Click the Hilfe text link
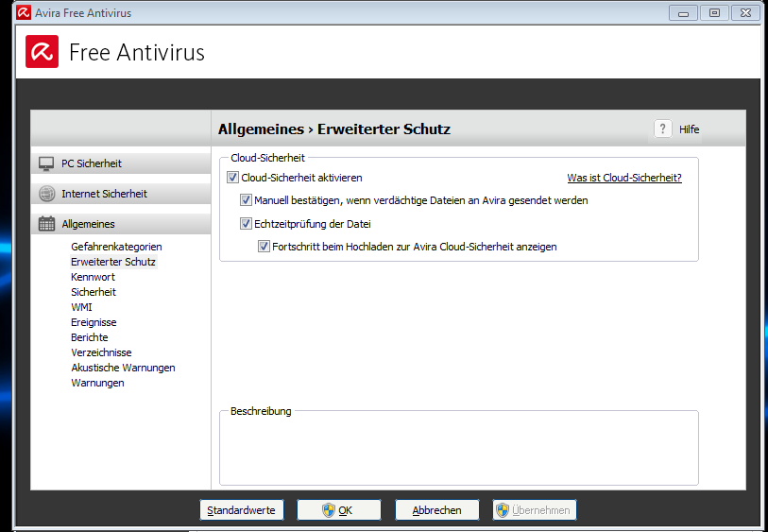 (690, 129)
